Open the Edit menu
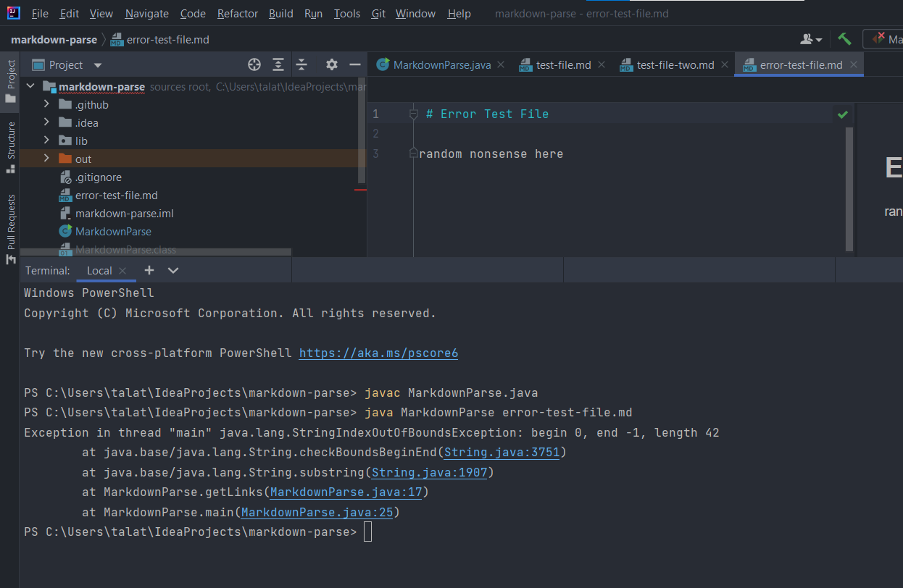Screen dimensions: 903x588 (70, 14)
